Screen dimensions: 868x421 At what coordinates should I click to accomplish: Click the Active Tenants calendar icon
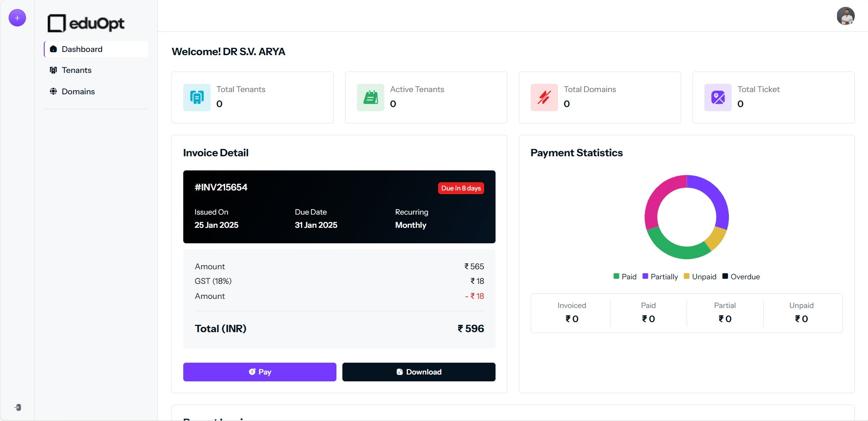point(371,98)
